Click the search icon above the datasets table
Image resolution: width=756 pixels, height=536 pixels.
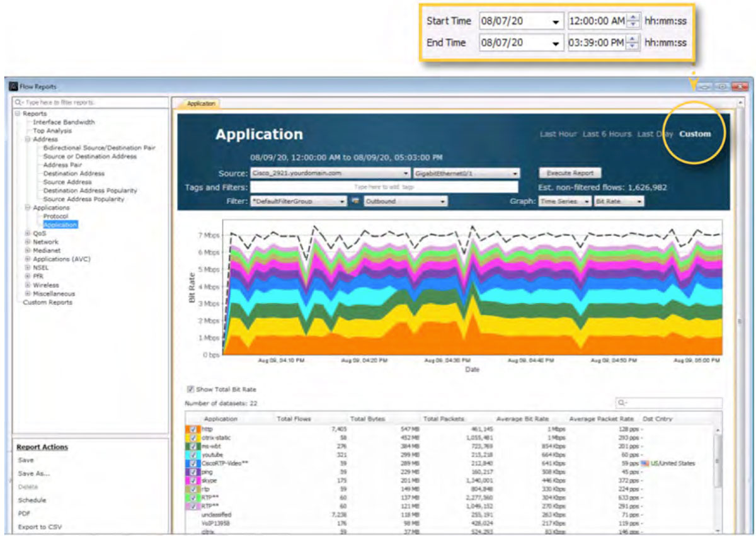pos(621,403)
